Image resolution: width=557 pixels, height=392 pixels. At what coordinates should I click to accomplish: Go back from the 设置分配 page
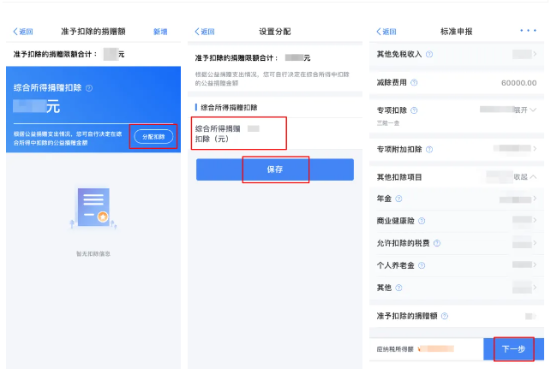[x=204, y=32]
